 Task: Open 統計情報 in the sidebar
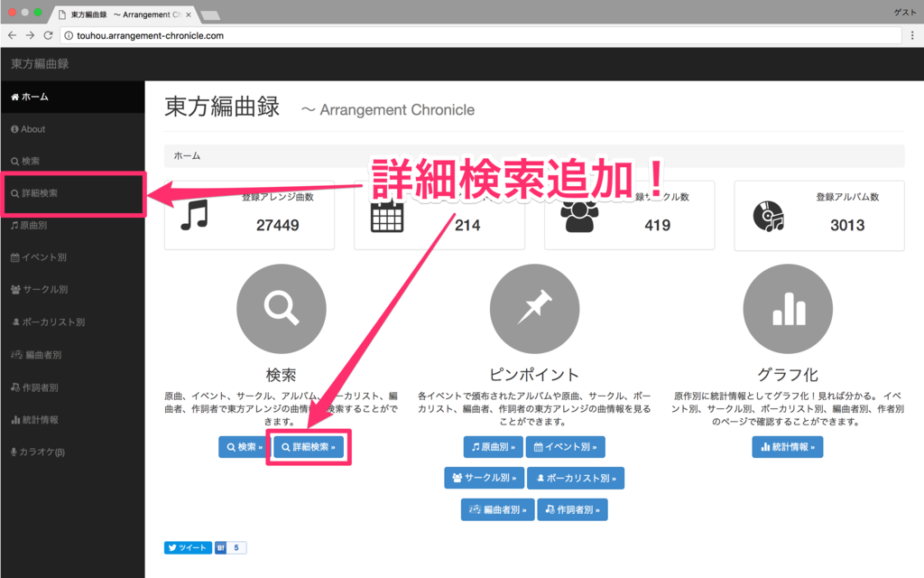[72, 420]
